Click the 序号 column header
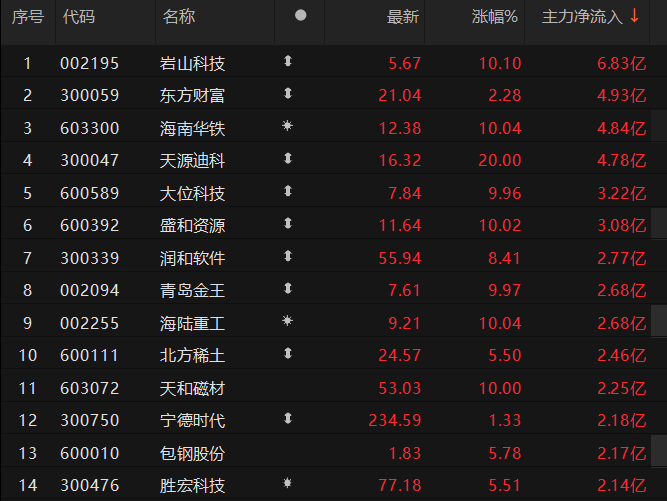Image resolution: width=667 pixels, height=501 pixels. [28, 17]
